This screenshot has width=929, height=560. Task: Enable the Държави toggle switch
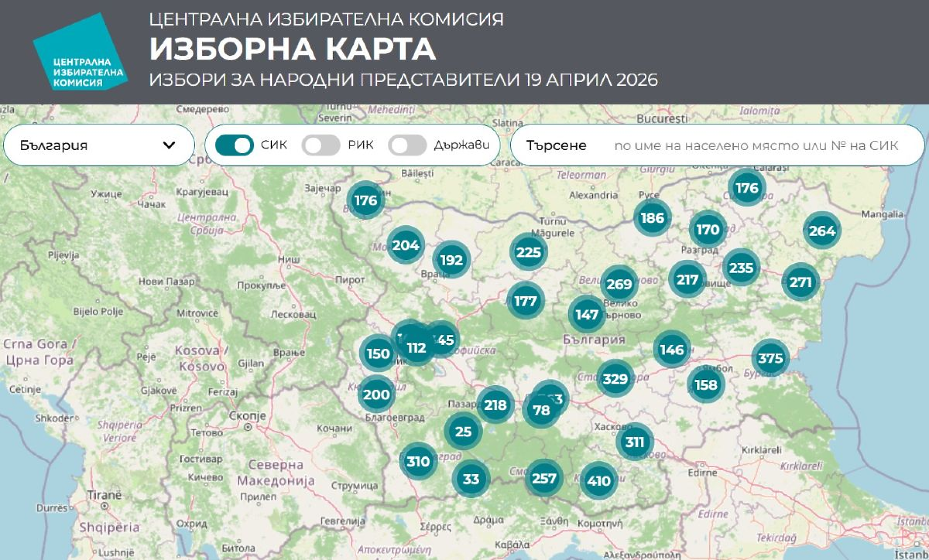tap(408, 145)
